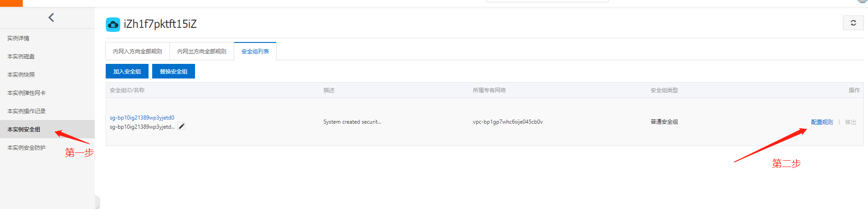Go back using the left chevron arrow

pyautogui.click(x=51, y=17)
